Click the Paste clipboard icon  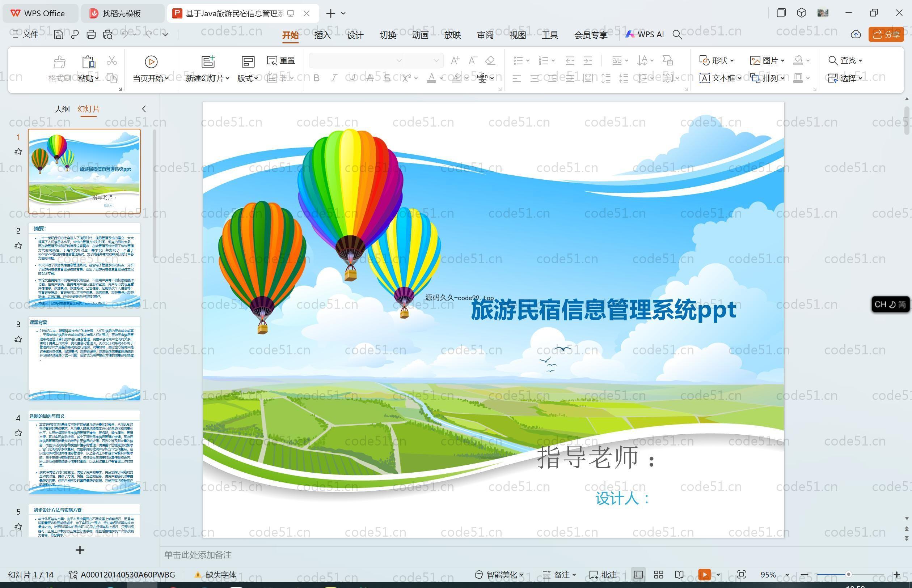[x=88, y=61]
